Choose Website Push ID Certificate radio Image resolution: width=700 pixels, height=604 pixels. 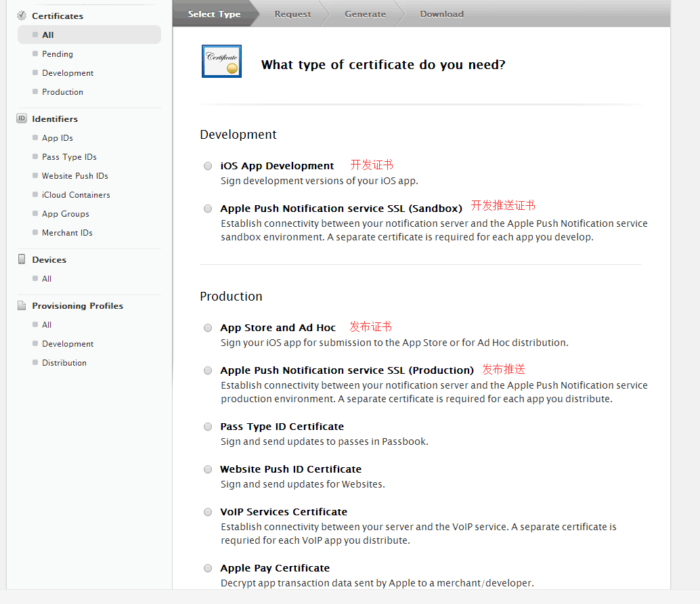click(208, 469)
